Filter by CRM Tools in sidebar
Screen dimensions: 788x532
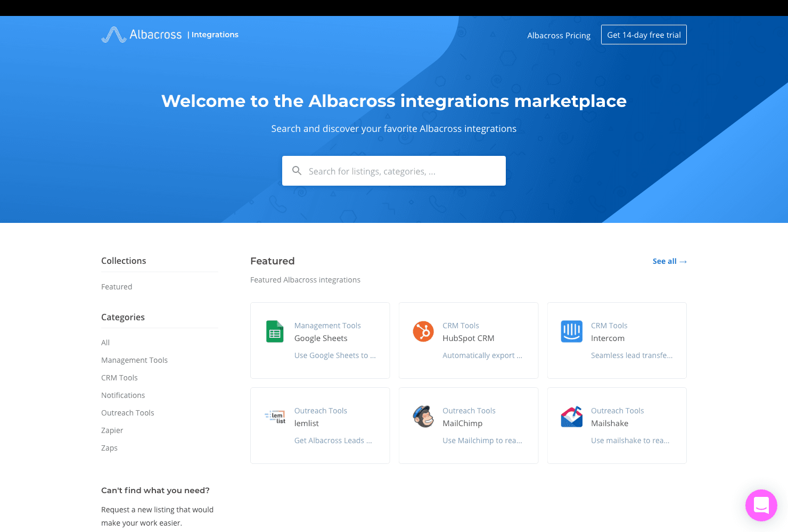coord(119,378)
